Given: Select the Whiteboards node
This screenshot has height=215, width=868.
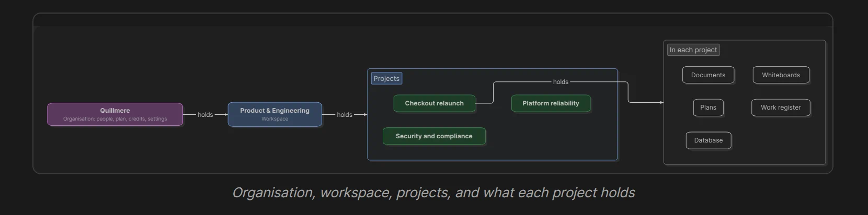Looking at the screenshot, I should coord(781,75).
